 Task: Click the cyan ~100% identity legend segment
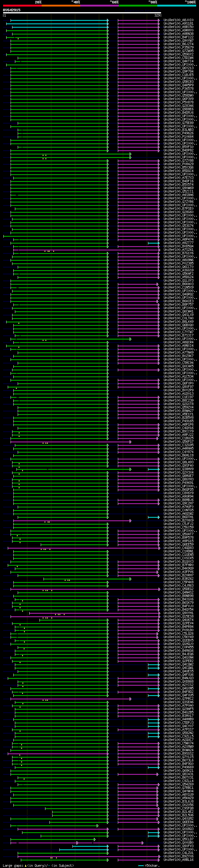click(x=177, y=5)
